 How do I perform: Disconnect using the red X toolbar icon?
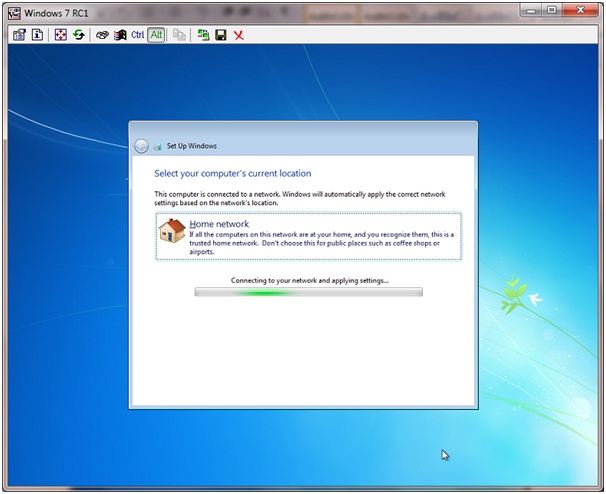click(239, 36)
